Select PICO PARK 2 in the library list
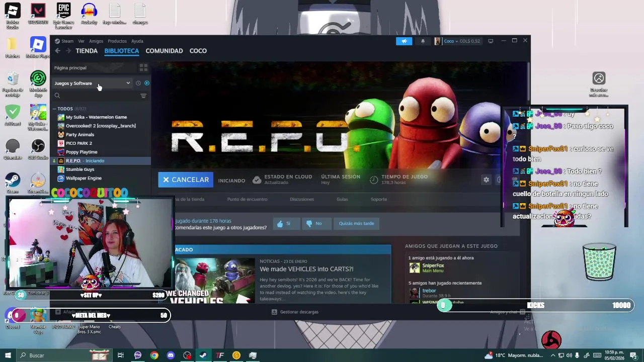Image resolution: width=644 pixels, height=362 pixels. (x=100, y=143)
